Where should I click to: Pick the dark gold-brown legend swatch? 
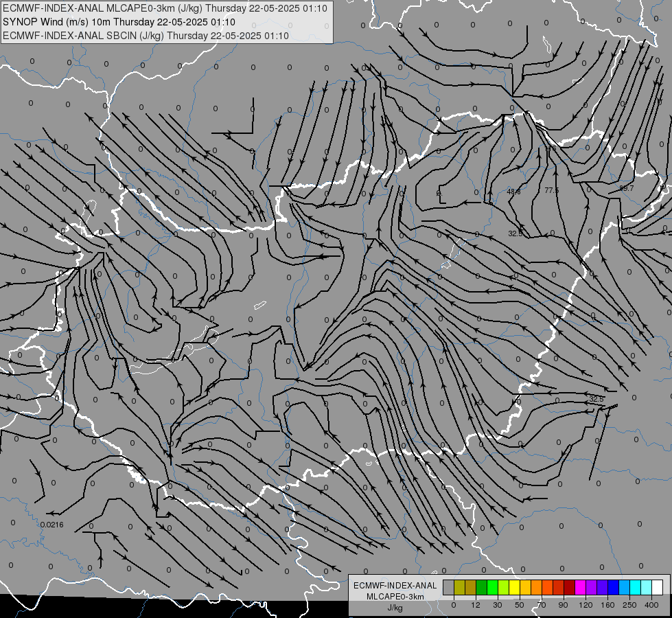coord(471,587)
